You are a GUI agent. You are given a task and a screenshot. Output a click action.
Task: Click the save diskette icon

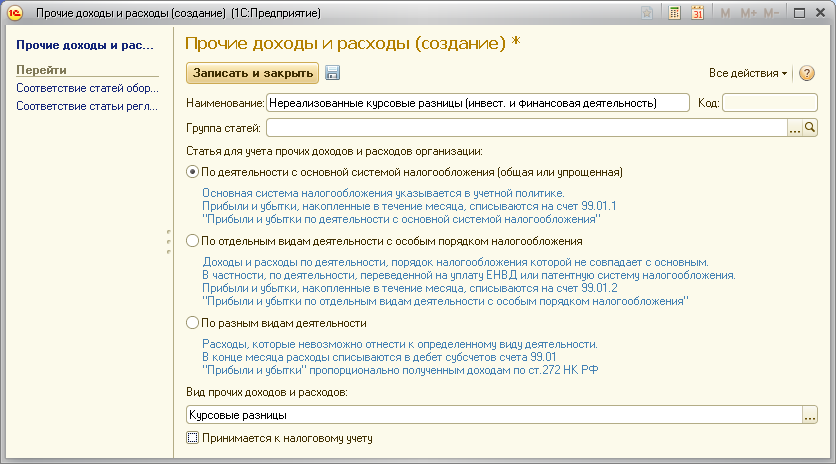(333, 73)
